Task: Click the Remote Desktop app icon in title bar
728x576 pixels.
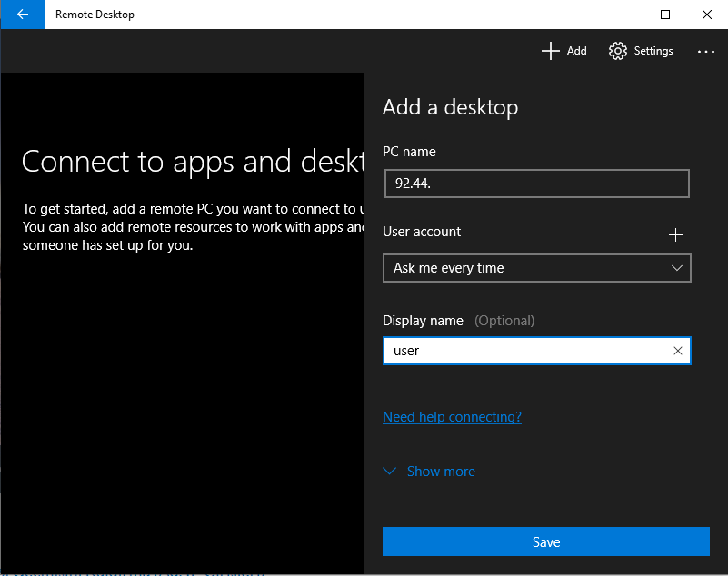Action: 21,14
